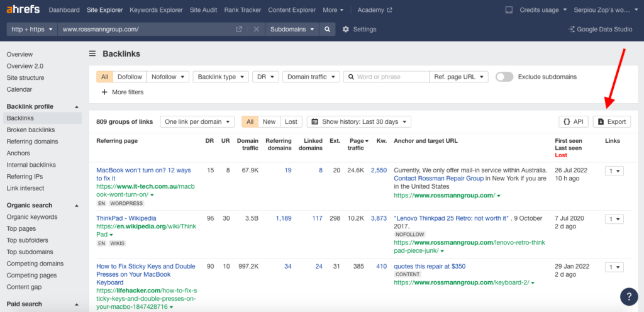The height and width of the screenshot is (312, 644).
Task: Open the Credits usage dropdown
Action: [543, 10]
